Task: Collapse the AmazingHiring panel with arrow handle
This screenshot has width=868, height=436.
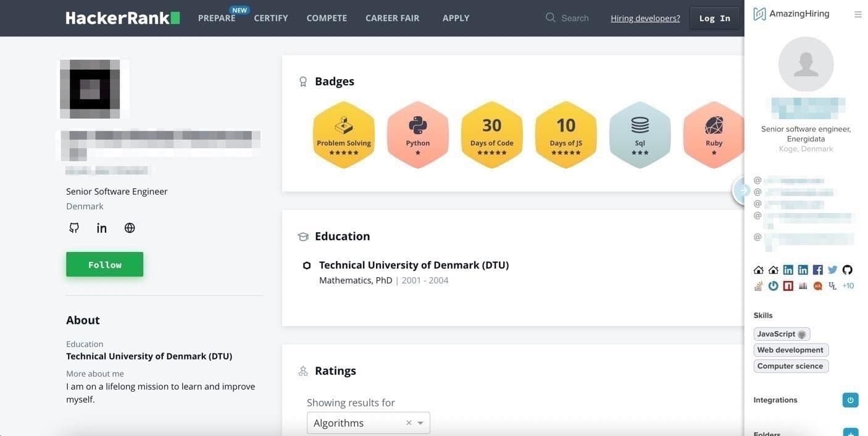Action: coord(741,191)
